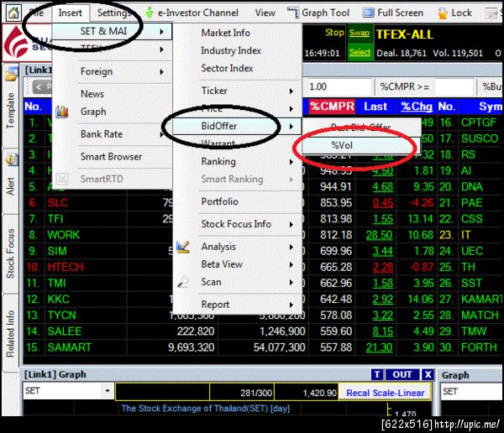Sort by %Chg column header
Viewport: 504px width, 433px height.
(x=417, y=107)
